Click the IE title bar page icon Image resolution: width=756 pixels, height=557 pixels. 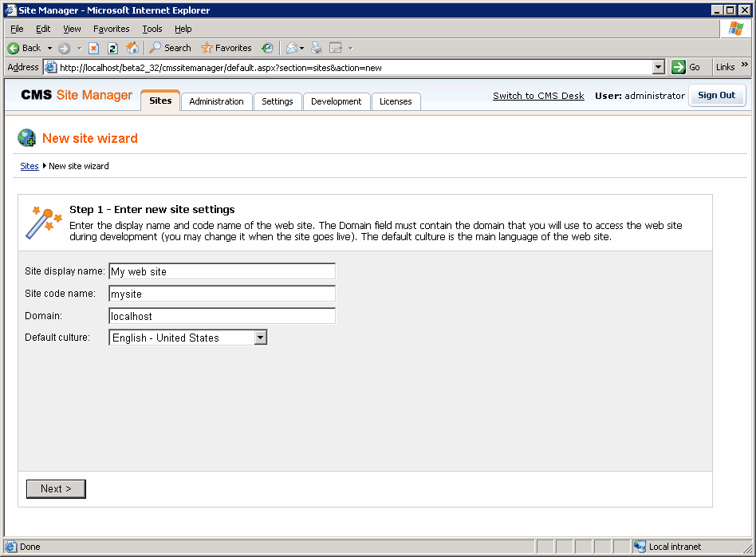10,10
